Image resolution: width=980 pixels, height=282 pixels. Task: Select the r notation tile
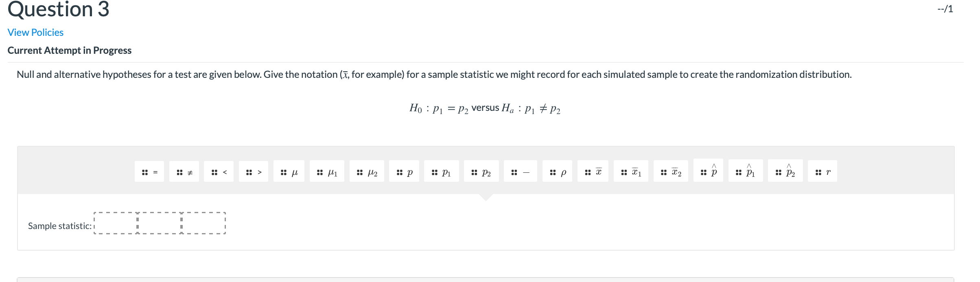[x=823, y=172]
